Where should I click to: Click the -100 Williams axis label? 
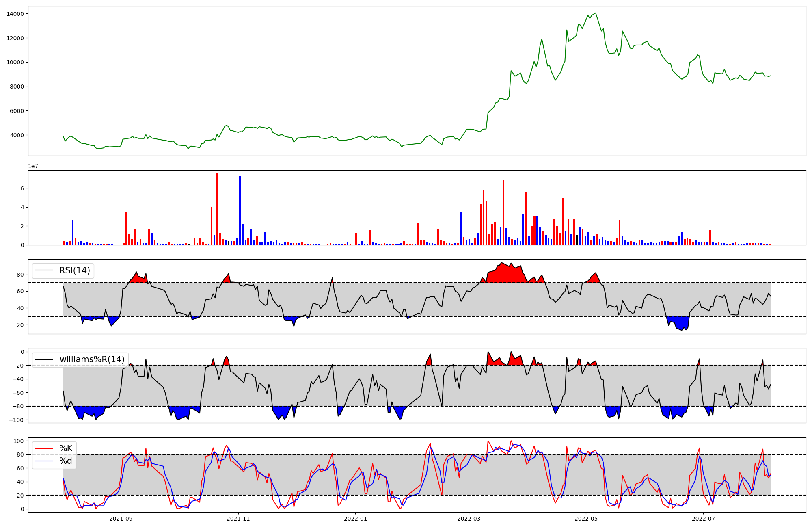pos(17,420)
